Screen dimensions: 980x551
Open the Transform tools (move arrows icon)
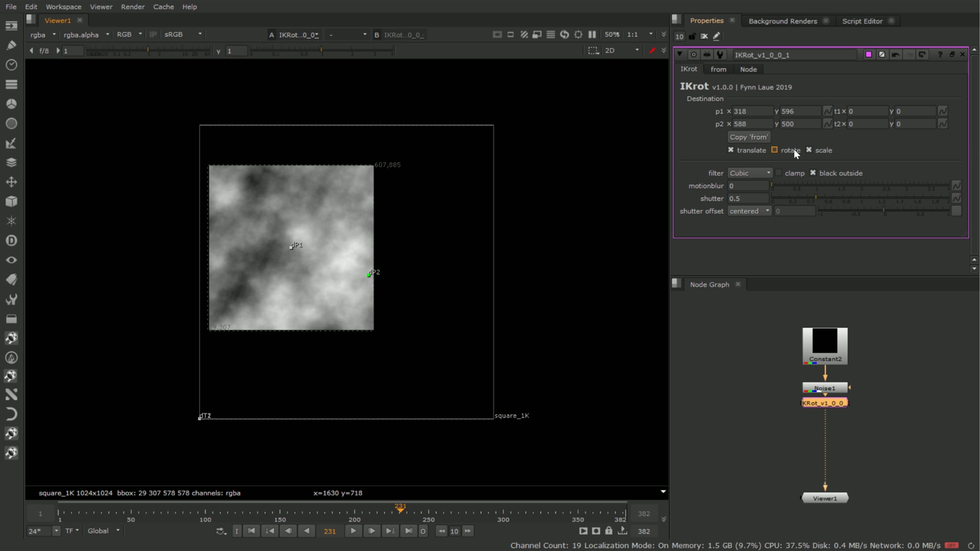coord(11,182)
